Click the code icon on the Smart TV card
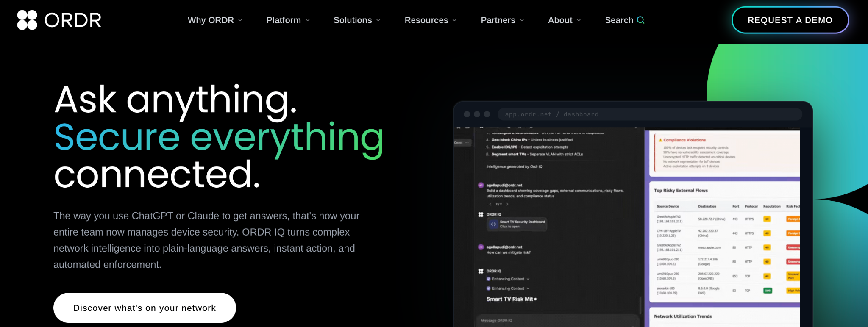The image size is (868, 327). tap(493, 224)
